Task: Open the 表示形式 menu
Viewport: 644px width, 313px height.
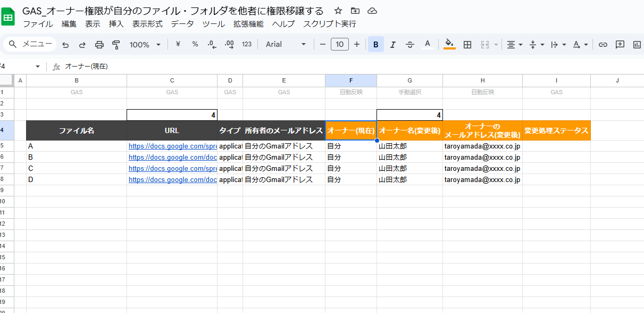Action: click(x=147, y=24)
